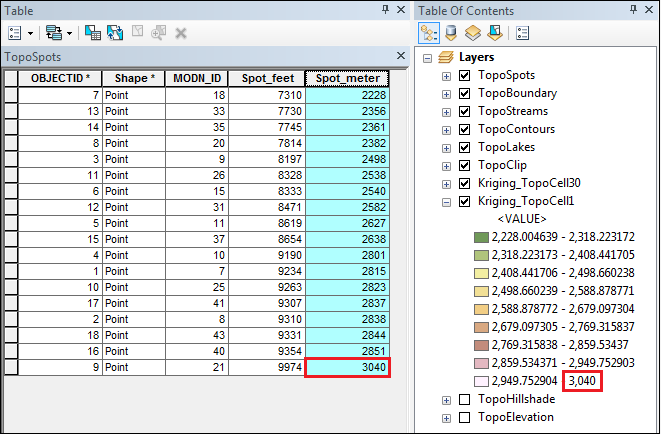The image size is (661, 434).
Task: Click the Shape column header
Action: (x=134, y=78)
